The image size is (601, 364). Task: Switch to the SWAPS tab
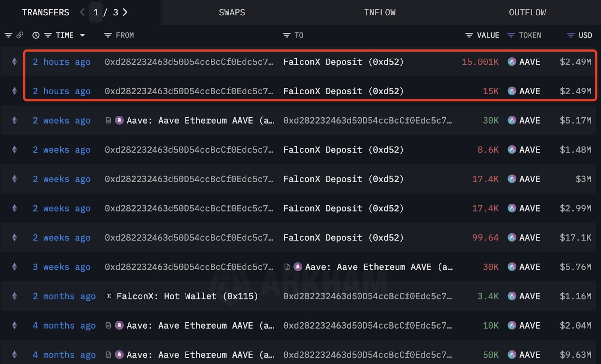coord(232,12)
